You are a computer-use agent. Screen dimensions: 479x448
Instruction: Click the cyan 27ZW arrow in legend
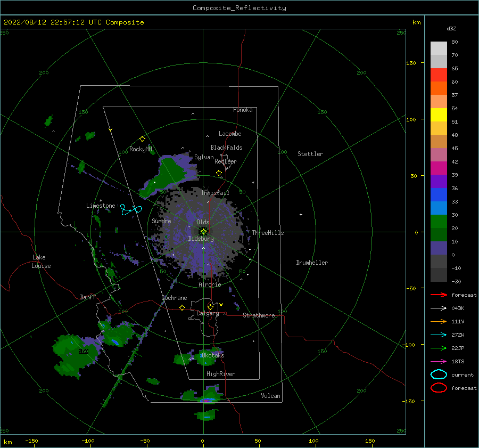(439, 335)
